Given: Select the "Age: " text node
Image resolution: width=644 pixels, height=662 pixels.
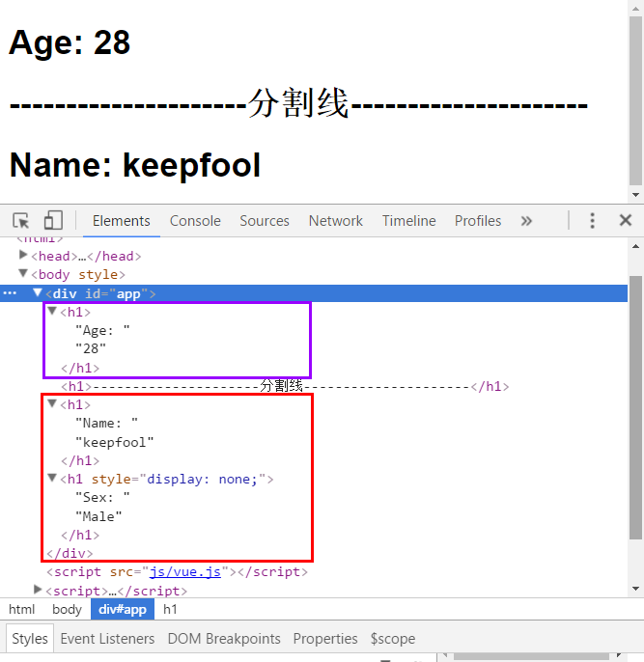Looking at the screenshot, I should (x=102, y=330).
